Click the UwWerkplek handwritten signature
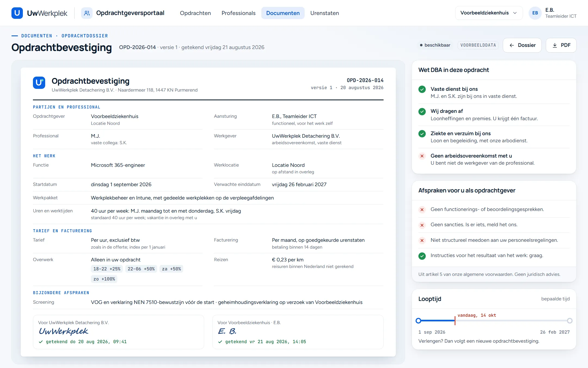Viewport: 588px width, 368px height. (63, 331)
